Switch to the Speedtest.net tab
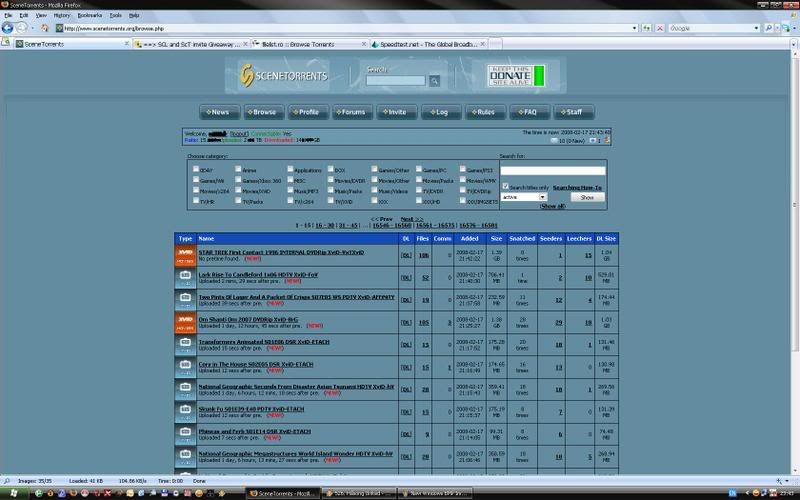This screenshot has height=500, width=800. 428,44
